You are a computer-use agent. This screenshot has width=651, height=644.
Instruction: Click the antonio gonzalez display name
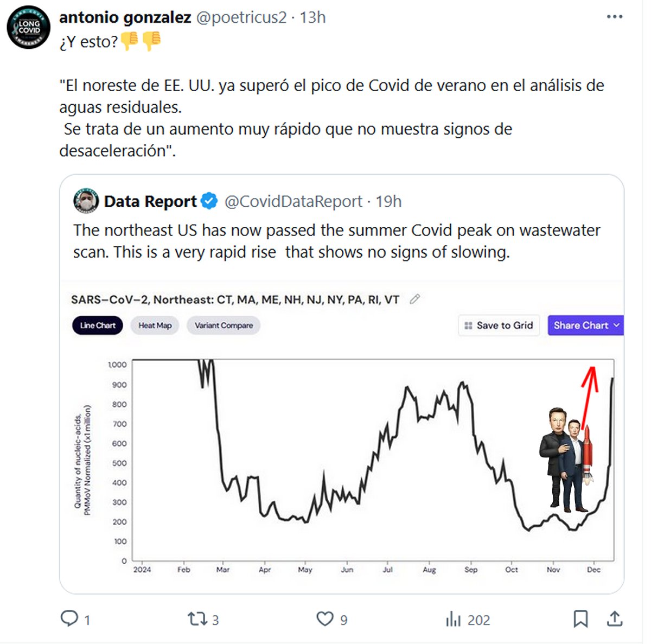125,17
